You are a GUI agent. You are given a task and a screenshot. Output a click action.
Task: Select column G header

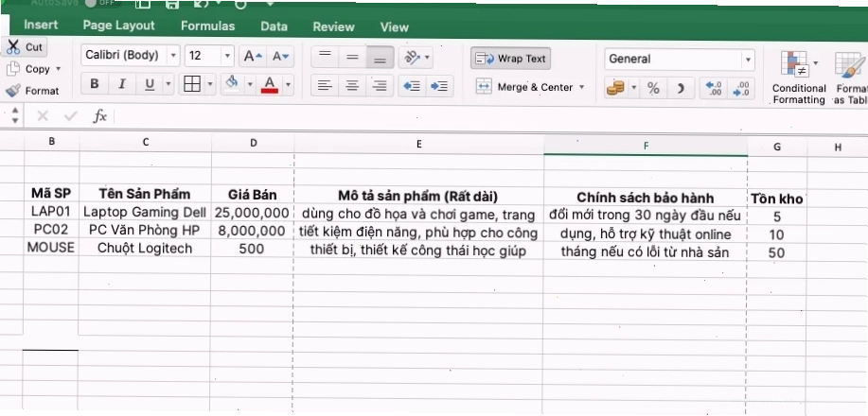pos(777,147)
